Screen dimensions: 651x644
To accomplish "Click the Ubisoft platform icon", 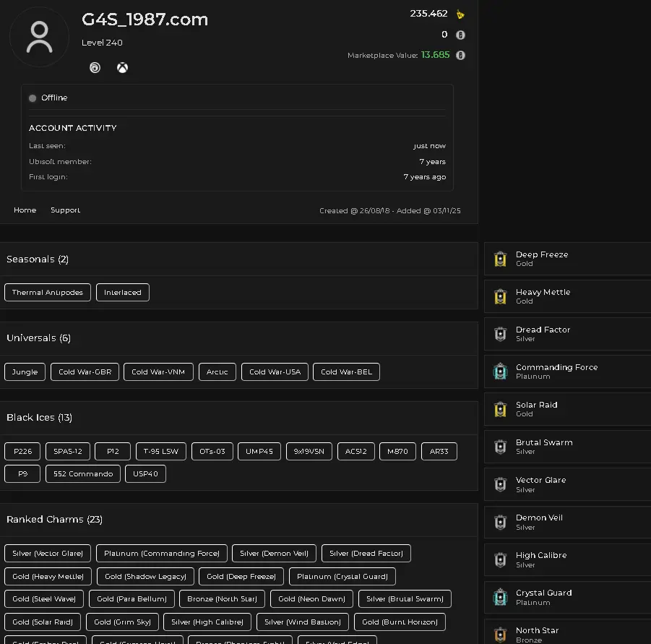I will pyautogui.click(x=95, y=68).
